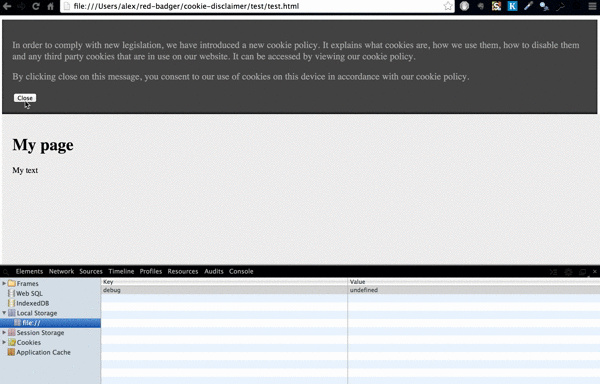
Task: Switch to the Console tab
Action: click(241, 271)
